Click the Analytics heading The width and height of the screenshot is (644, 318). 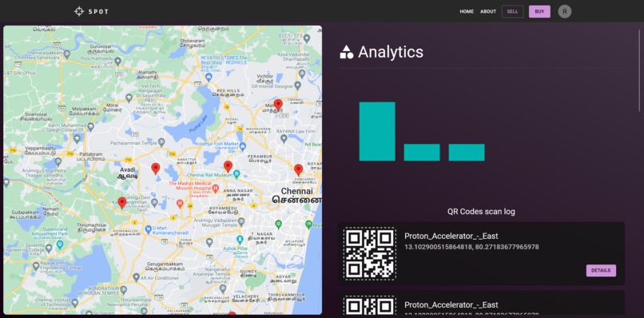[x=391, y=52]
